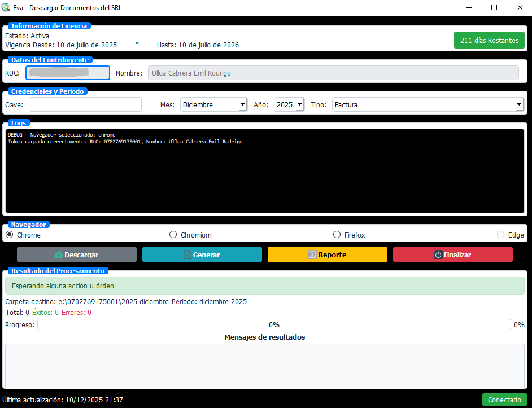The height and width of the screenshot is (408, 532).
Task: Focus the Clave password field
Action: coord(85,104)
